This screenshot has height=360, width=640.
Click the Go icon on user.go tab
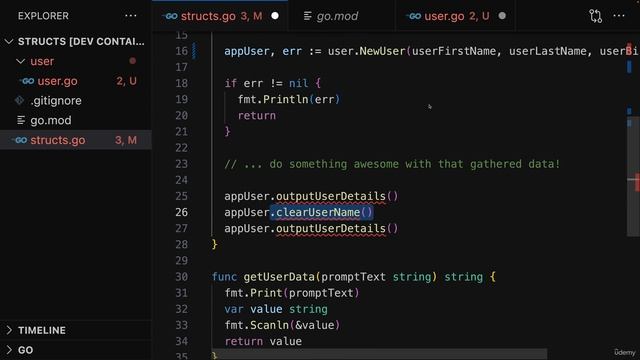click(414, 16)
